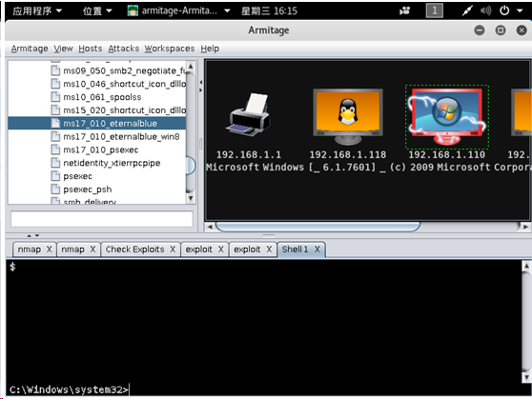
Task: Minimize the Armitage window
Action: click(480, 30)
